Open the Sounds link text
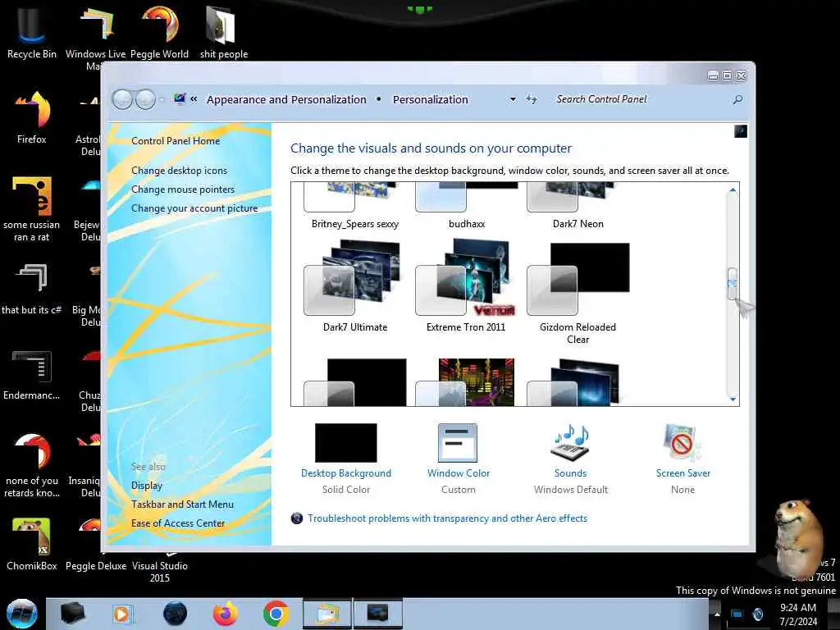Image resolution: width=840 pixels, height=630 pixels. (570, 473)
